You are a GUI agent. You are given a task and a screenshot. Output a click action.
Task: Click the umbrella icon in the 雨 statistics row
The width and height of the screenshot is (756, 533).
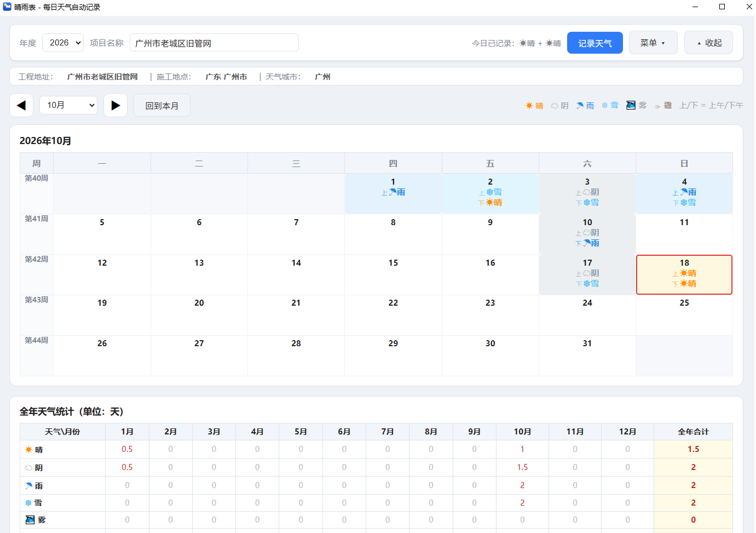pyautogui.click(x=29, y=486)
